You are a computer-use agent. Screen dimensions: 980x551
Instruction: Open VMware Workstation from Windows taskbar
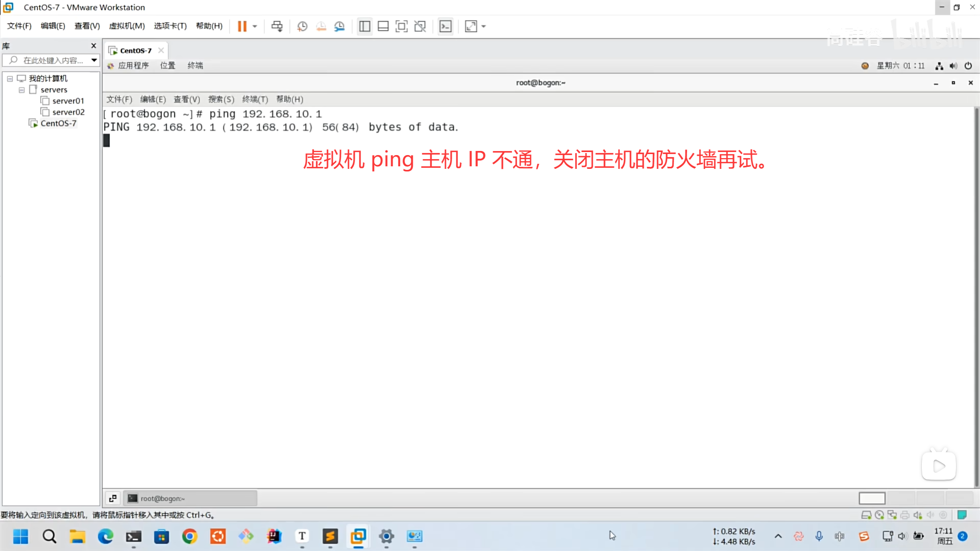coord(358,536)
